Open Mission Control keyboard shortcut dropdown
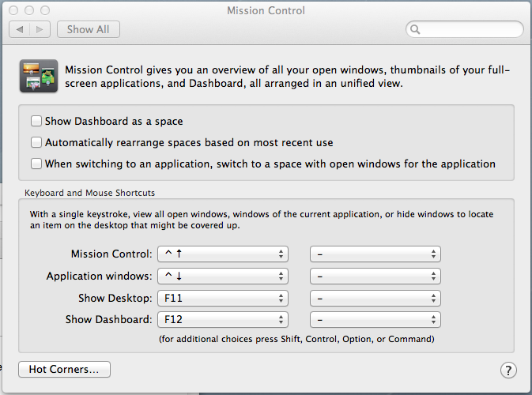The height and width of the screenshot is (395, 532). [x=223, y=254]
